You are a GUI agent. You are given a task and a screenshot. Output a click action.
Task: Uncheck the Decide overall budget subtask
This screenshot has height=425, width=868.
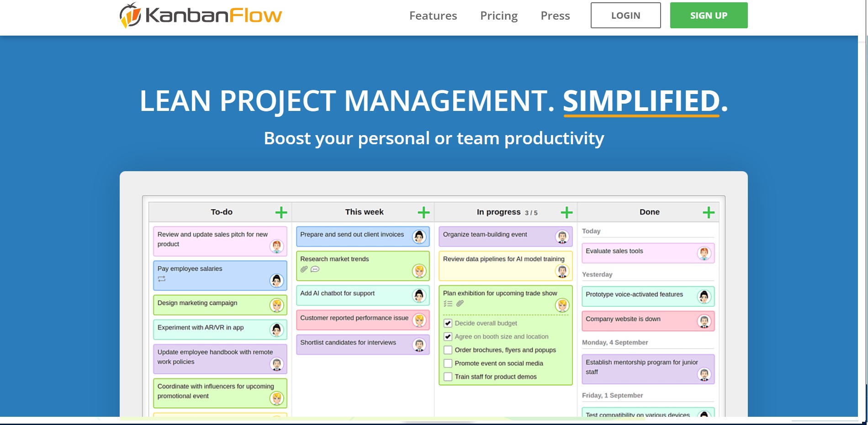pyautogui.click(x=448, y=323)
